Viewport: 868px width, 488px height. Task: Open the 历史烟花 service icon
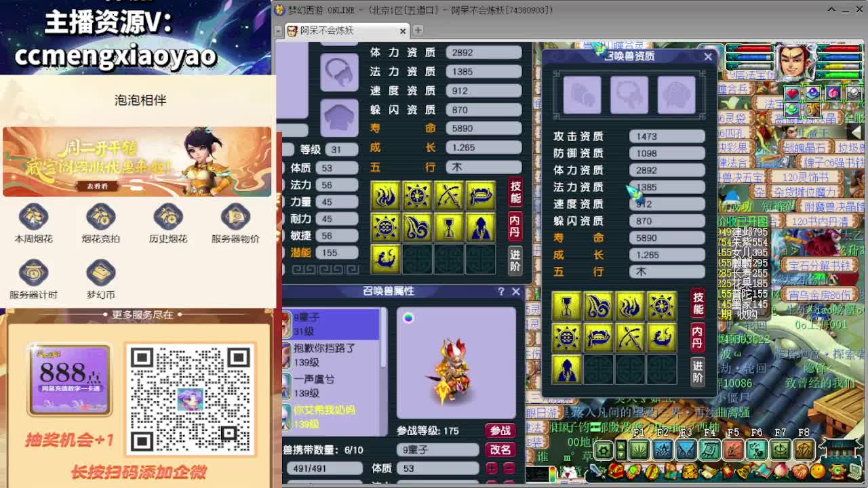167,217
